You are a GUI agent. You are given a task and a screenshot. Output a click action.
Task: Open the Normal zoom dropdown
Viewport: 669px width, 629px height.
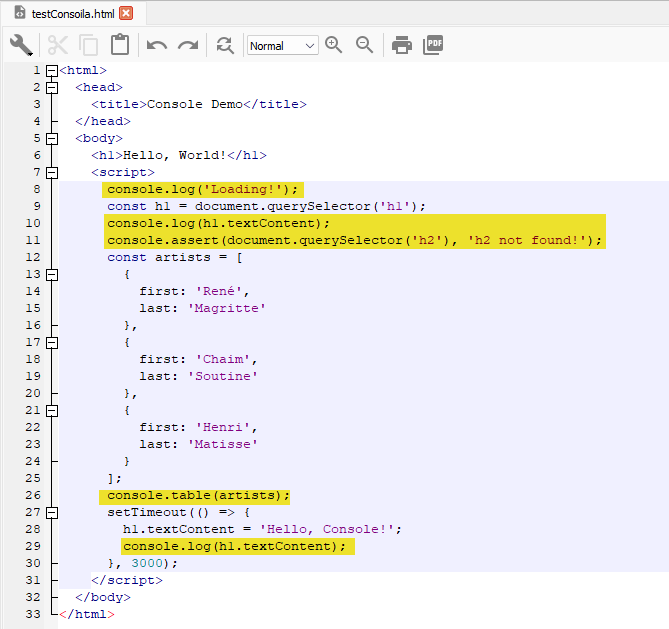[282, 46]
